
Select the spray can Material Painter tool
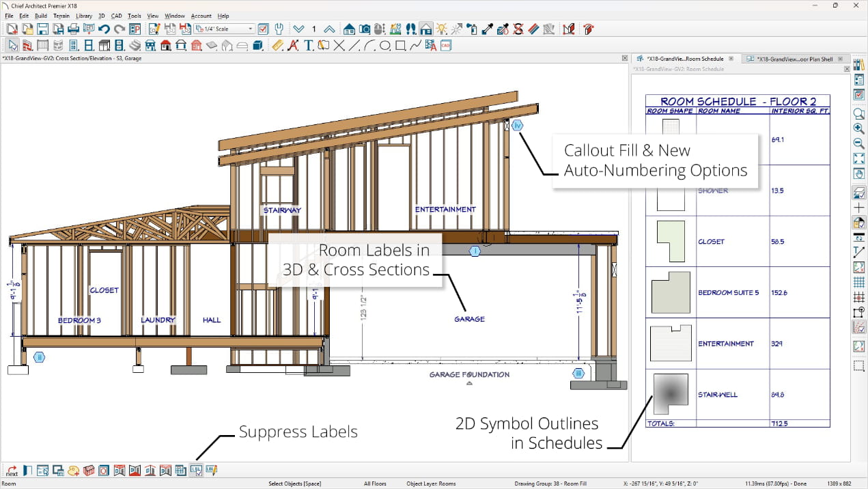pos(472,29)
